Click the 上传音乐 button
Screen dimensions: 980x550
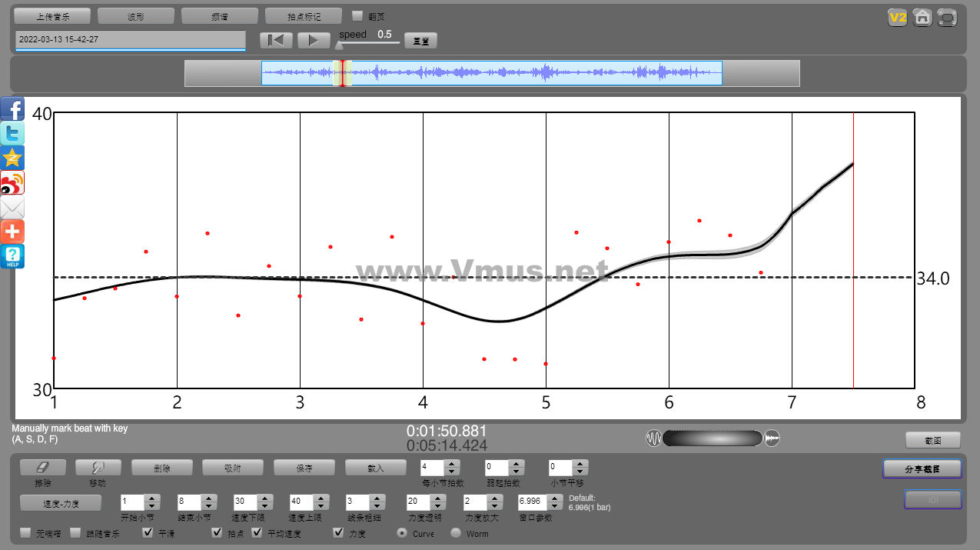click(x=52, y=16)
